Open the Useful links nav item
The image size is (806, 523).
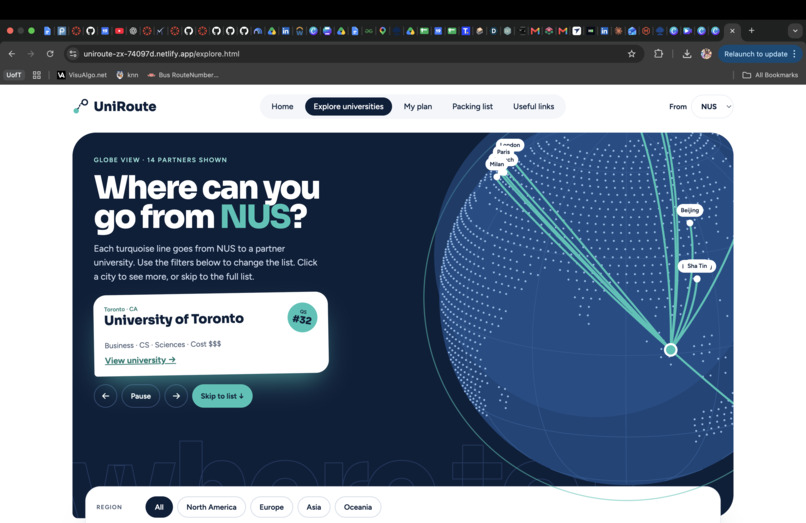(x=534, y=106)
